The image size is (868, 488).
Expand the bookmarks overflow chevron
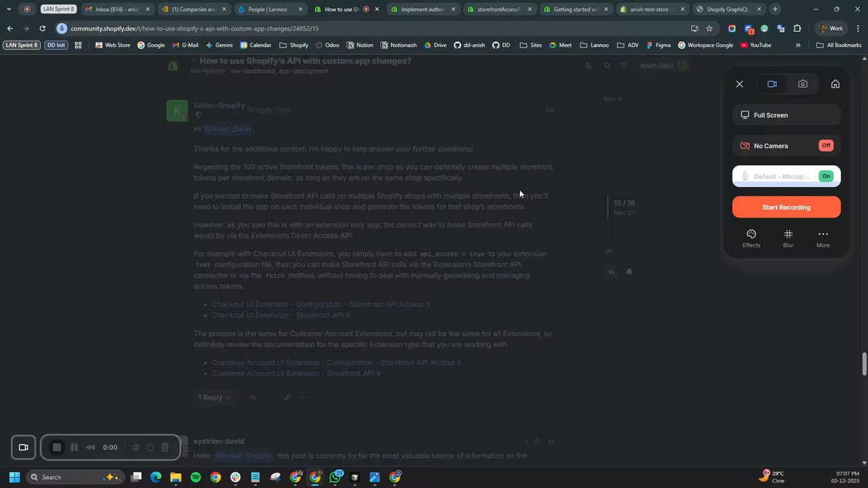[797, 45]
